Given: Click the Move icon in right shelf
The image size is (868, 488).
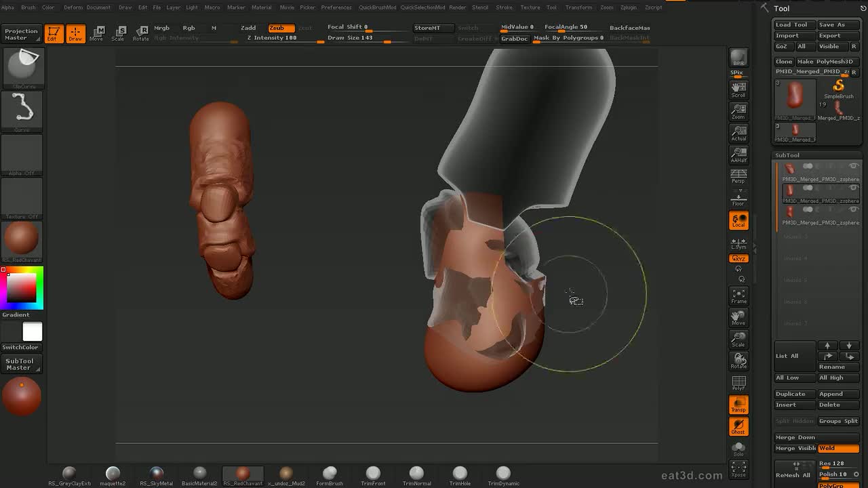Looking at the screenshot, I should [738, 317].
